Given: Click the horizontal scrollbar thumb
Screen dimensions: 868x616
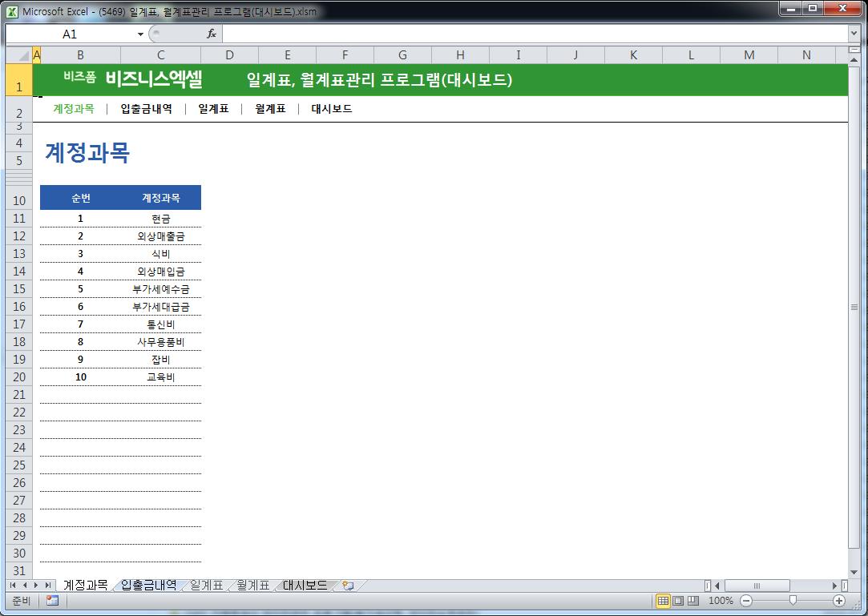Looking at the screenshot, I should point(757,585).
